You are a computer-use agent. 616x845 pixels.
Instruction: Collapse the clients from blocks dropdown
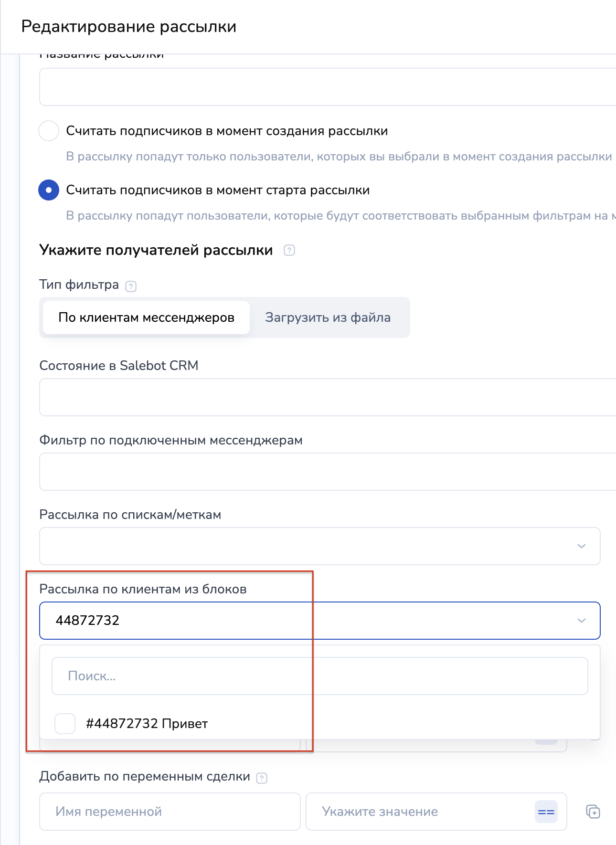pos(581,621)
